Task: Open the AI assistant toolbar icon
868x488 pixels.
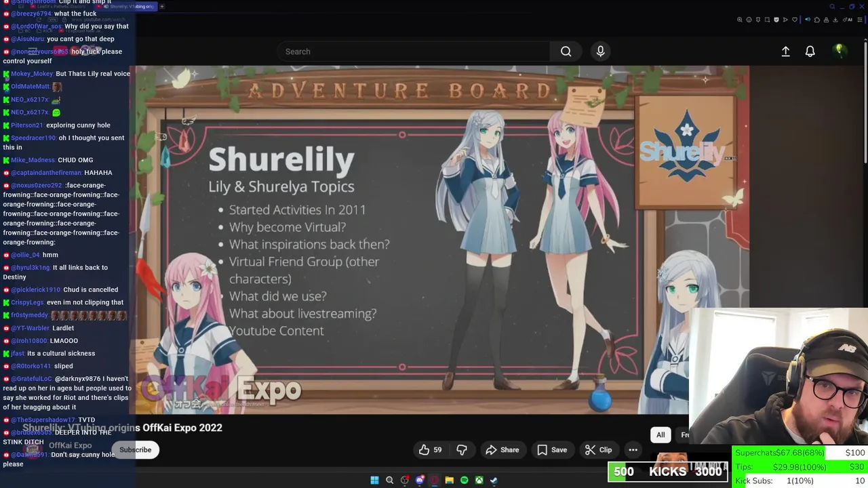Action: click(x=848, y=20)
